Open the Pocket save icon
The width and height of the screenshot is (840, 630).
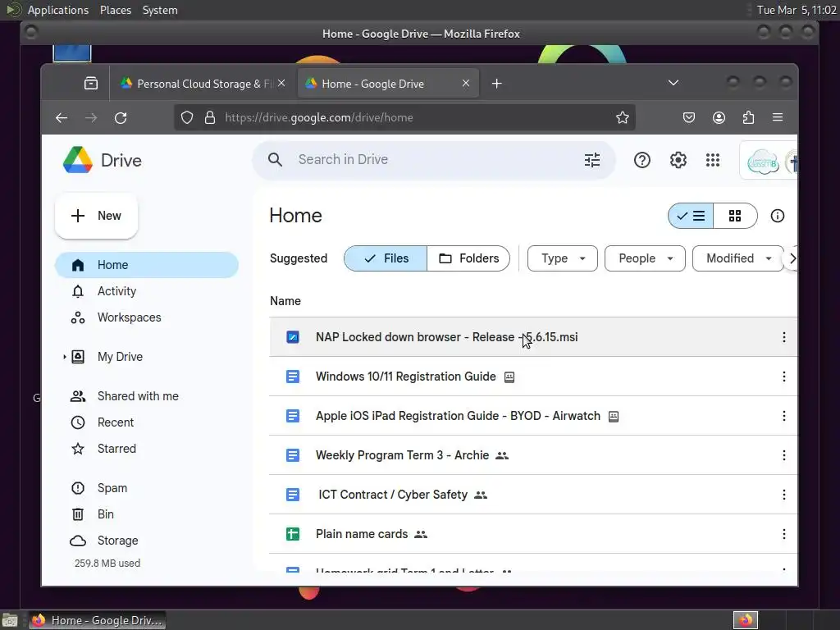coord(689,117)
